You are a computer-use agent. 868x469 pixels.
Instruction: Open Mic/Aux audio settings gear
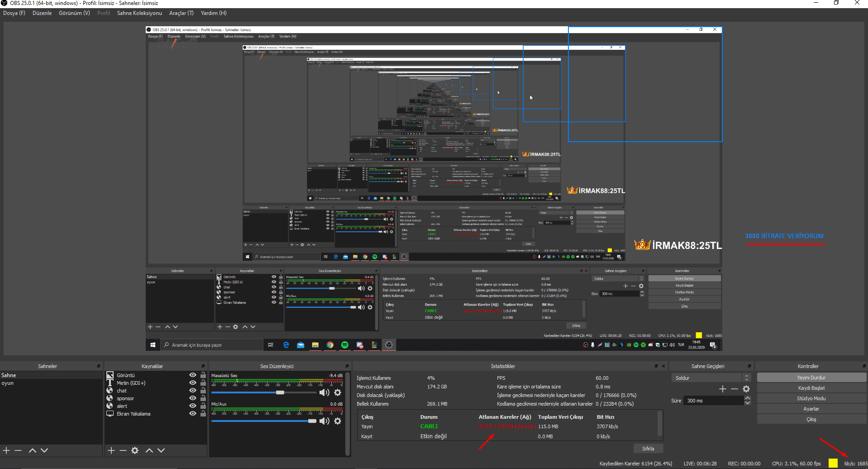coord(338,421)
